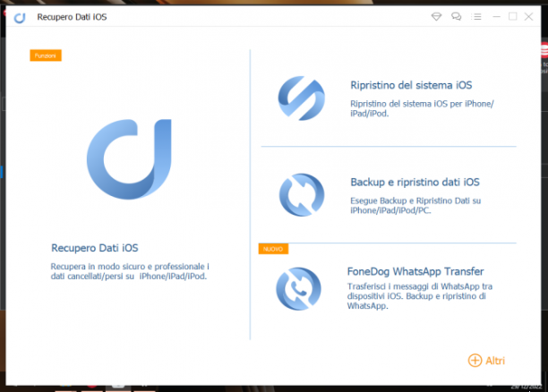This screenshot has height=392, width=548.
Task: Open the Ripristino del sistema iOS icon
Action: (301, 98)
